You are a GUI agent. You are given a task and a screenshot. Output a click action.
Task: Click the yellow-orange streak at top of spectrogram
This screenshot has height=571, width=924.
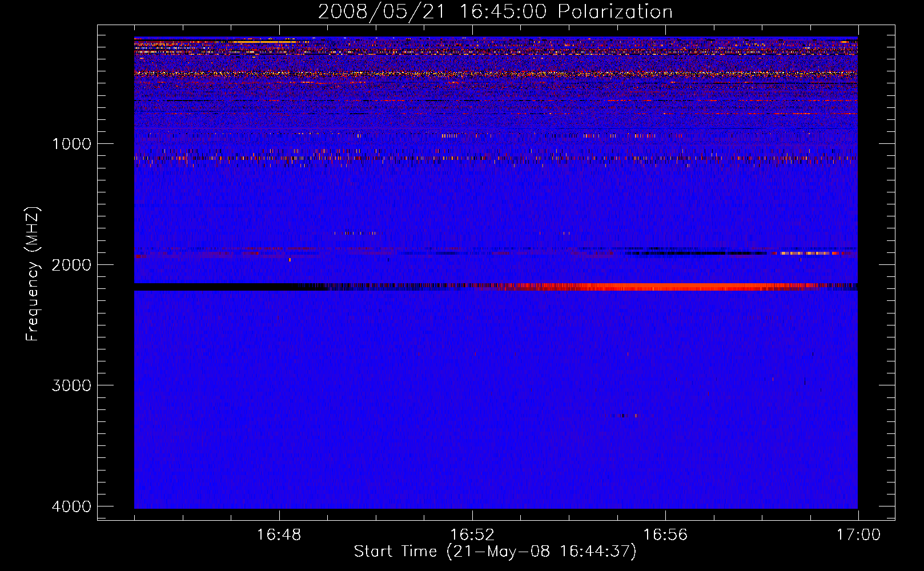[x=264, y=42]
